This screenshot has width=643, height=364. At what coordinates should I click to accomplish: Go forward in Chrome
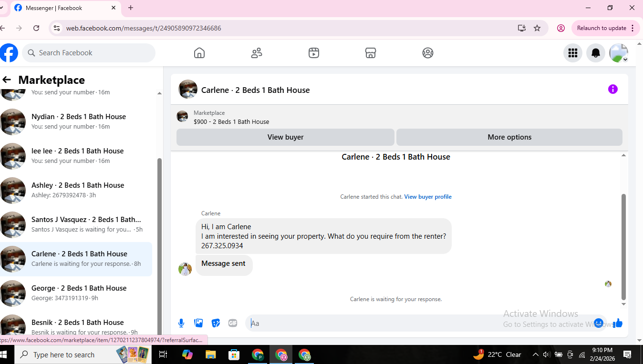[19, 28]
